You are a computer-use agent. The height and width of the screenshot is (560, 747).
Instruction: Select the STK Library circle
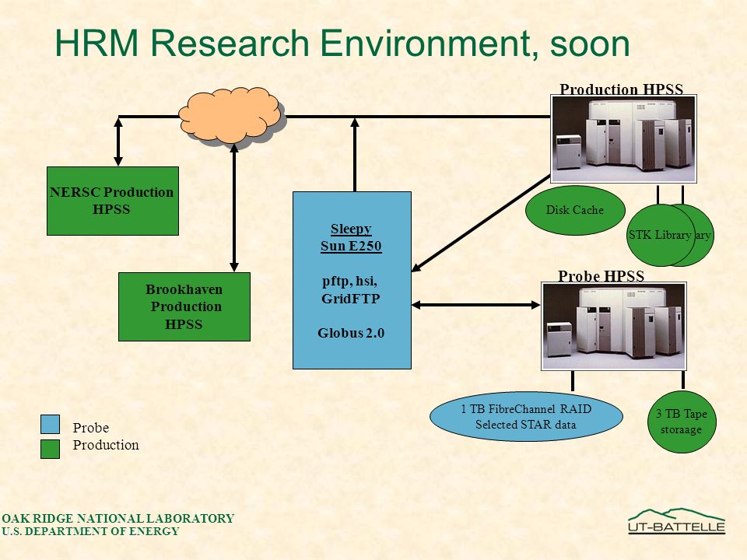point(659,235)
